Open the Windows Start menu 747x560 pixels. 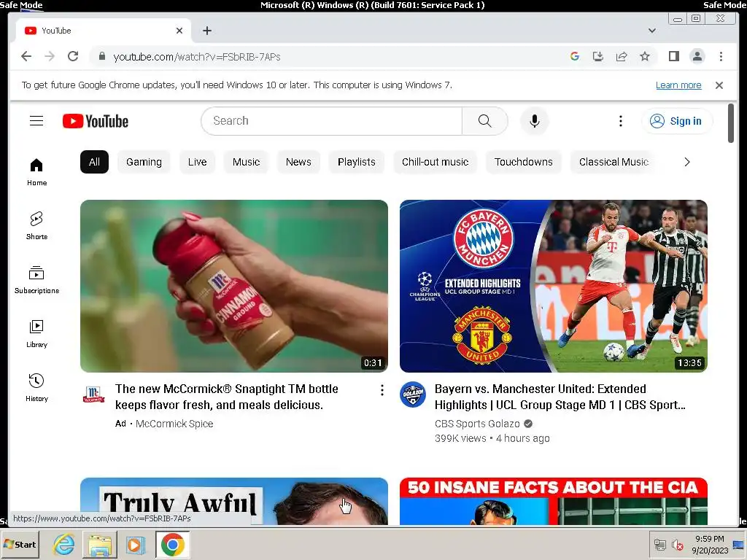coord(20,544)
